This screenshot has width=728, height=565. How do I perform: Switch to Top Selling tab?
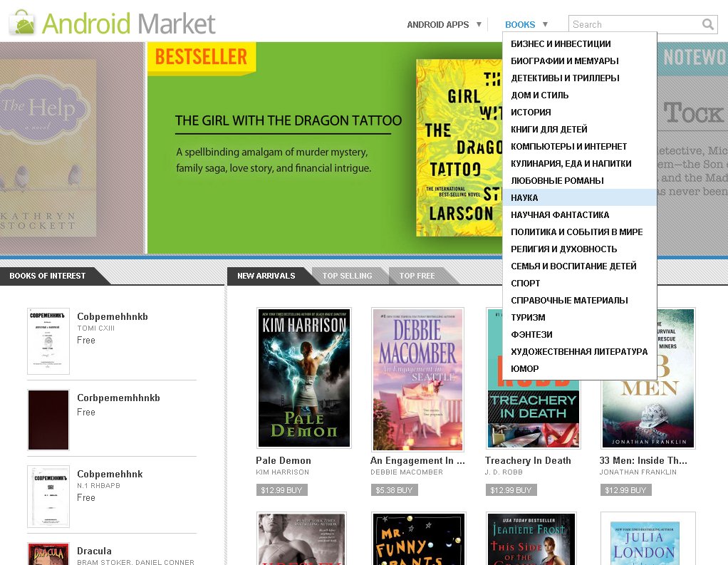348,276
